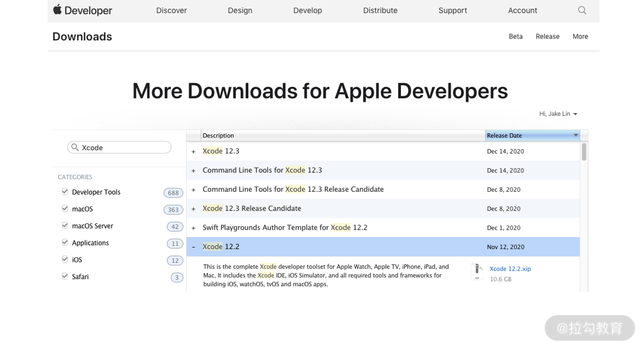Toggle the Release Date sort arrow
This screenshot has height=349, width=644.
click(x=576, y=135)
